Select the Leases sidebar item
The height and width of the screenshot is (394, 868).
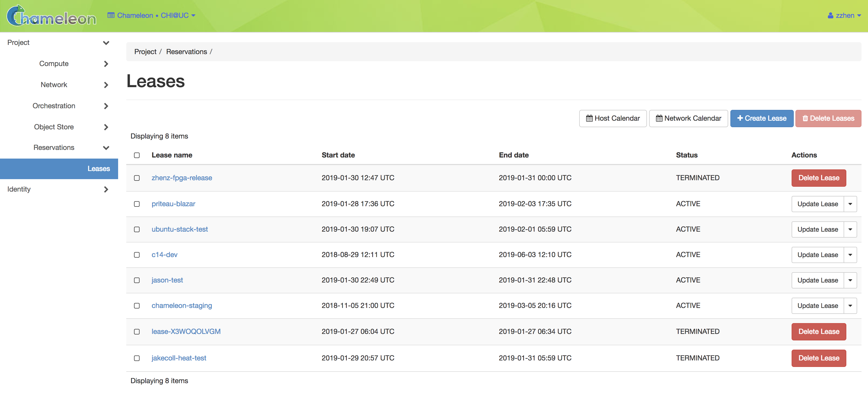[59, 169]
